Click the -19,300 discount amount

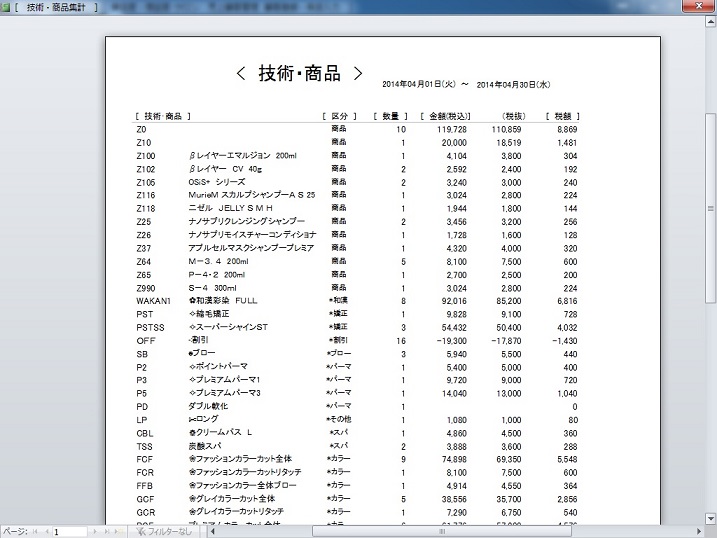click(452, 341)
